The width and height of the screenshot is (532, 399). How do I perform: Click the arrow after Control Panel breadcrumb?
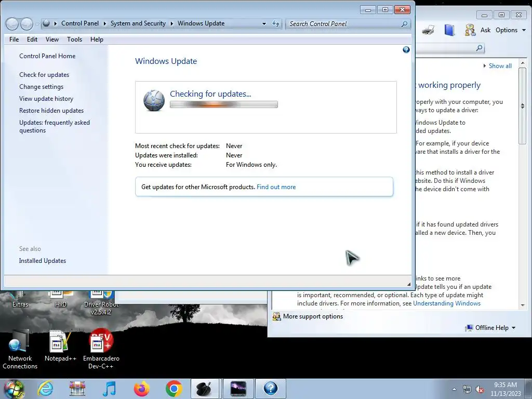click(x=104, y=23)
